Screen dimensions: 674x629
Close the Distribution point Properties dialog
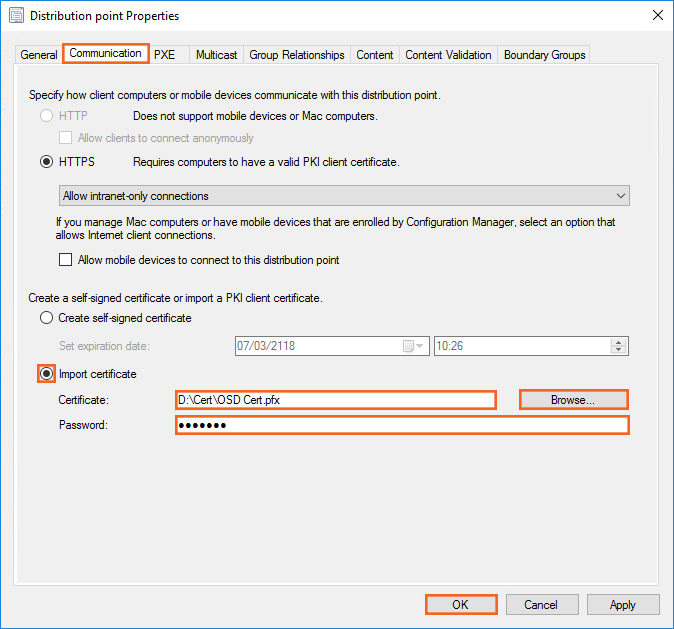[656, 15]
